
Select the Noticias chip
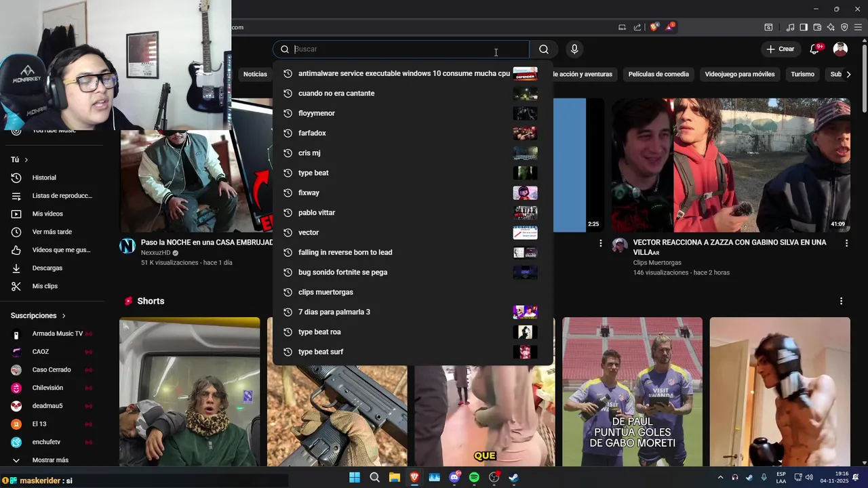[x=255, y=74]
